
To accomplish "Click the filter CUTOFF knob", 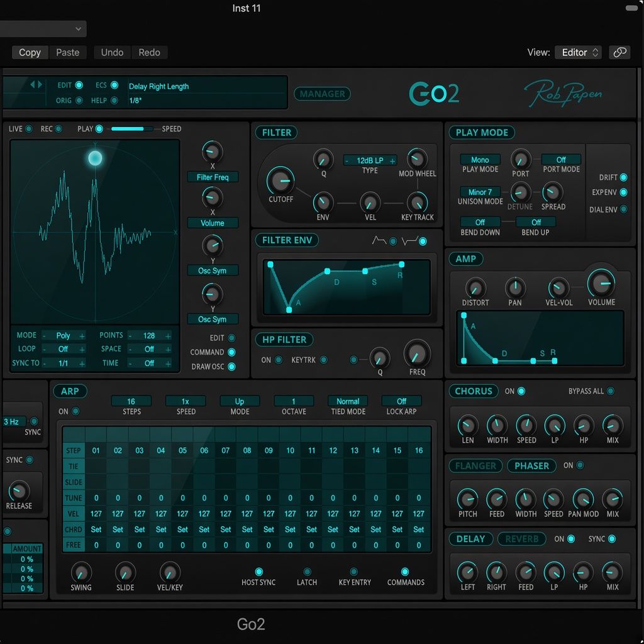I will tap(280, 180).
